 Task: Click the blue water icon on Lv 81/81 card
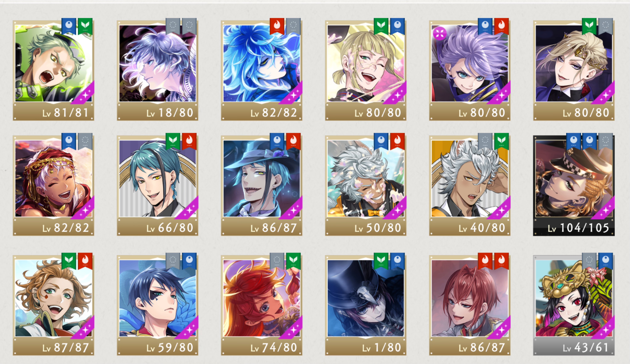pyautogui.click(x=69, y=26)
